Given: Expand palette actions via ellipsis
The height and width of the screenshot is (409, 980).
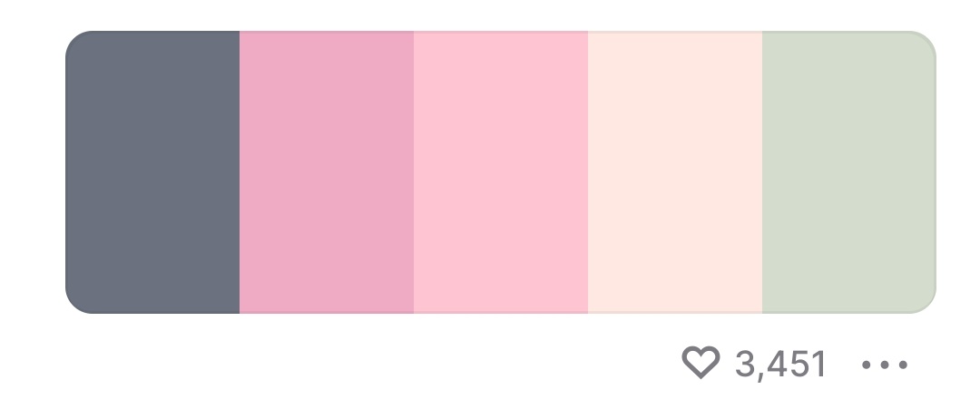Looking at the screenshot, I should (x=884, y=365).
